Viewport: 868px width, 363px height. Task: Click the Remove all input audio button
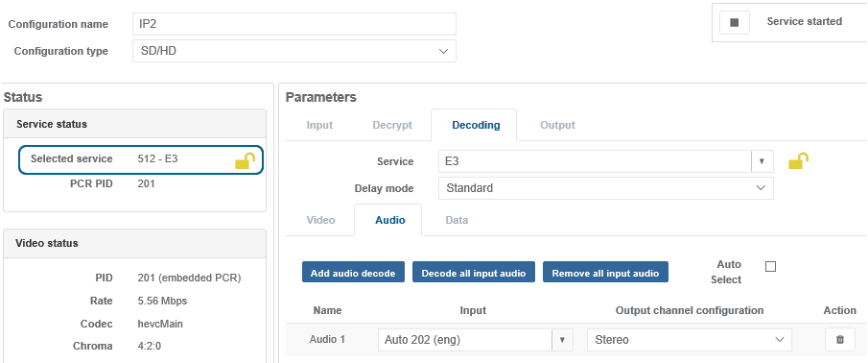point(605,272)
